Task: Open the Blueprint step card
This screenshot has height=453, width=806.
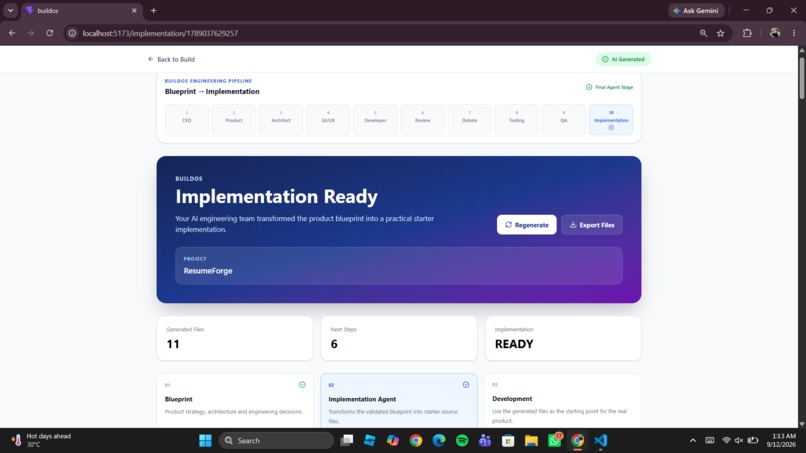Action: click(235, 401)
